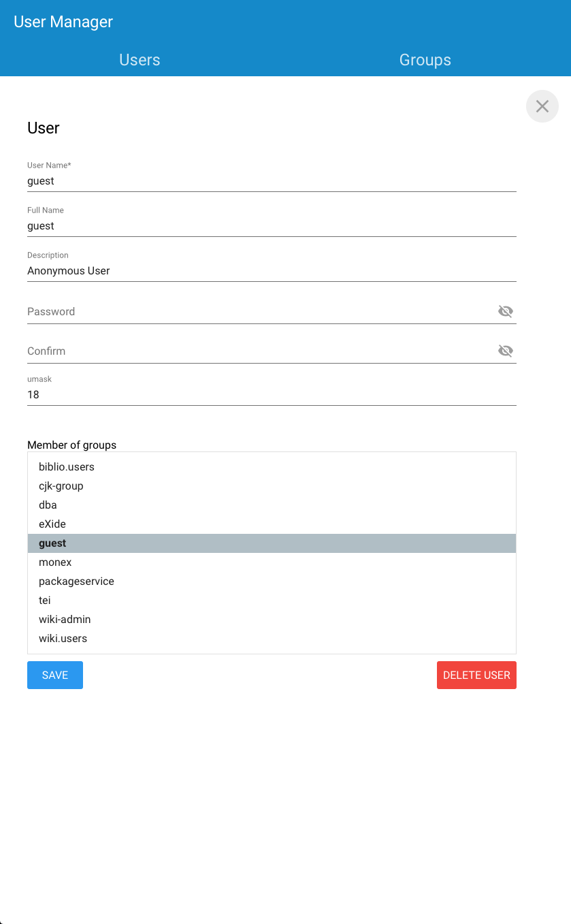The width and height of the screenshot is (571, 924).
Task: Click into the Description field
Action: point(272,271)
